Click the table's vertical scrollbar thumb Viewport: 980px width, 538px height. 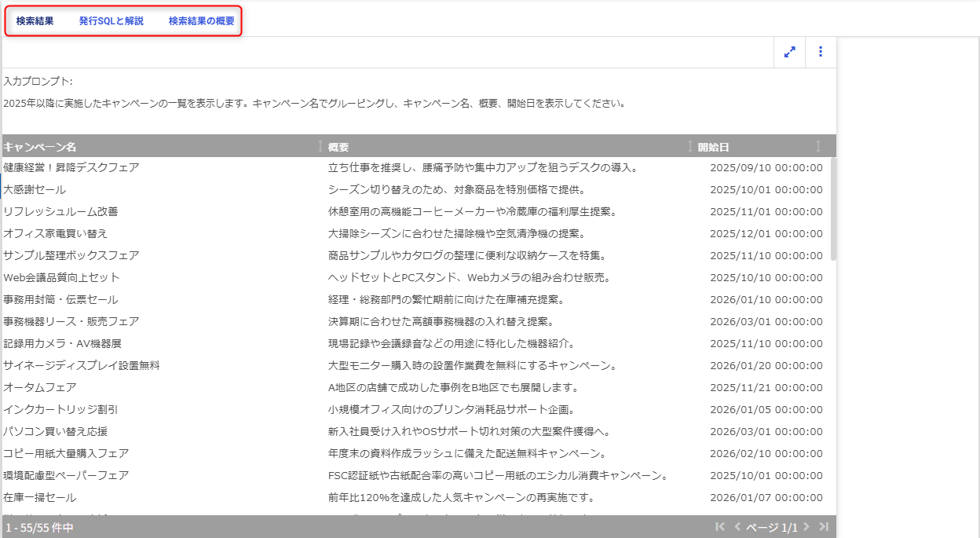coord(833,208)
